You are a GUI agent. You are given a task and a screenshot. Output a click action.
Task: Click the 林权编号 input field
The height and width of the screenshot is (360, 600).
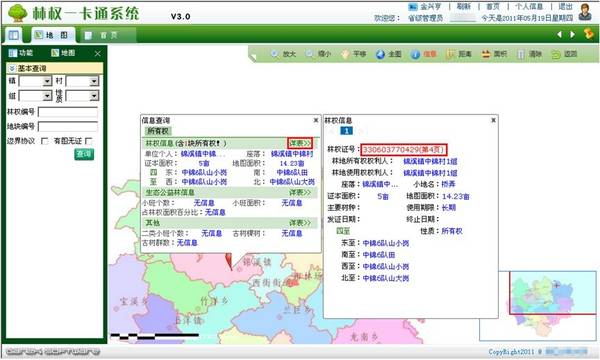coord(68,112)
